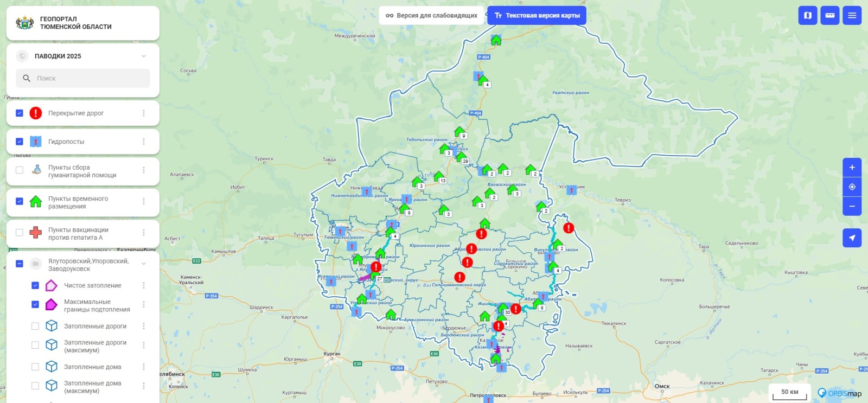Open options for Пункты временного размещения
This screenshot has height=403, width=868.
pos(144,202)
